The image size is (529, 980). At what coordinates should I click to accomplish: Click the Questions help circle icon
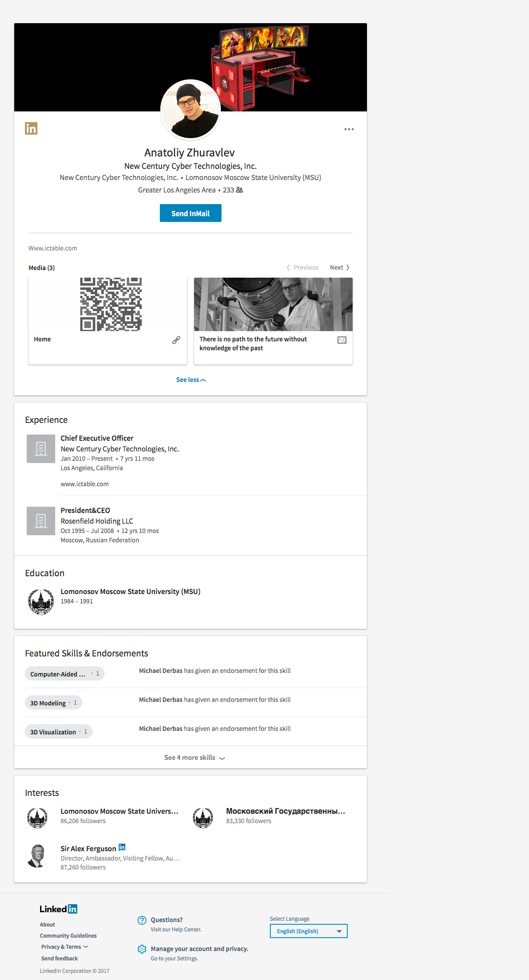[x=142, y=920]
